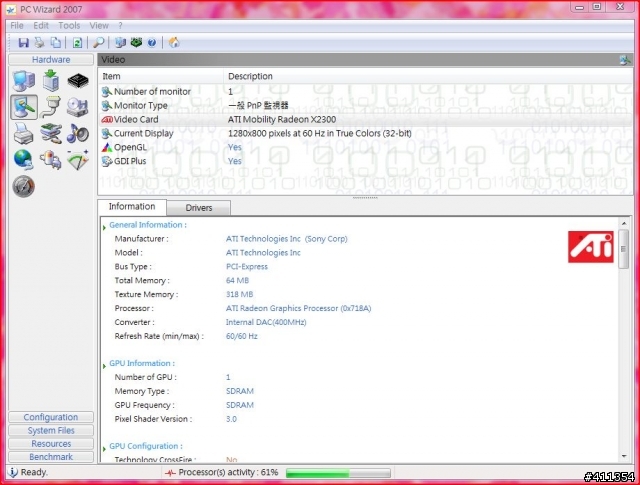
Task: Open the Devices cards icon
Action: click(x=51, y=133)
